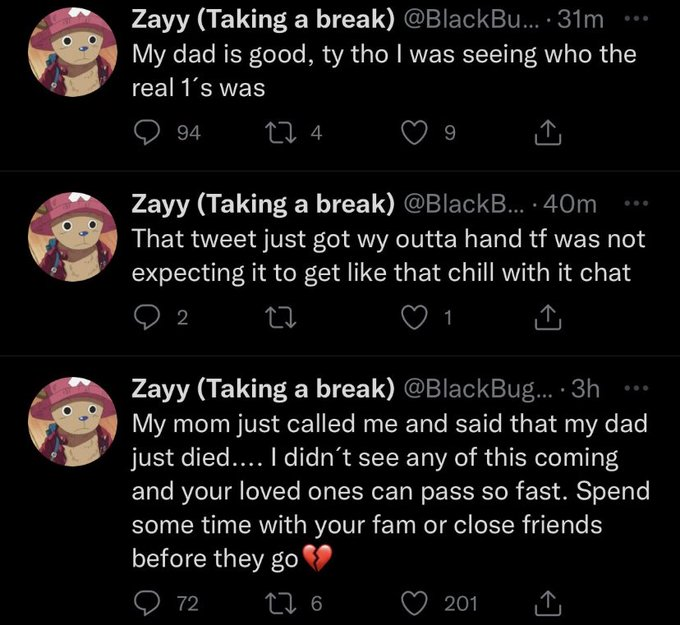
Task: Share the "My dad is good" tweet
Action: click(x=546, y=133)
